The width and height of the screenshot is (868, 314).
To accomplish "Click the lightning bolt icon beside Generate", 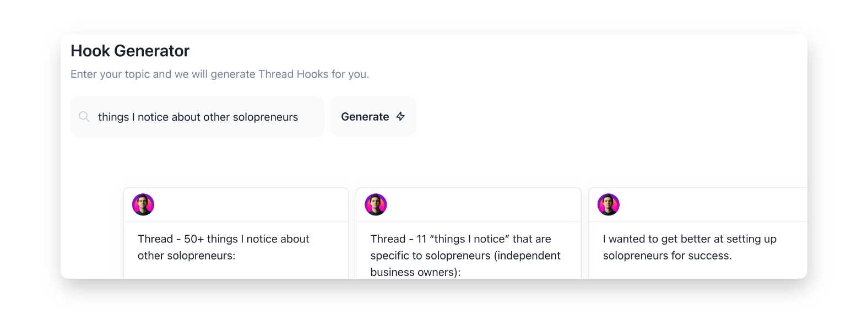I will pyautogui.click(x=400, y=117).
